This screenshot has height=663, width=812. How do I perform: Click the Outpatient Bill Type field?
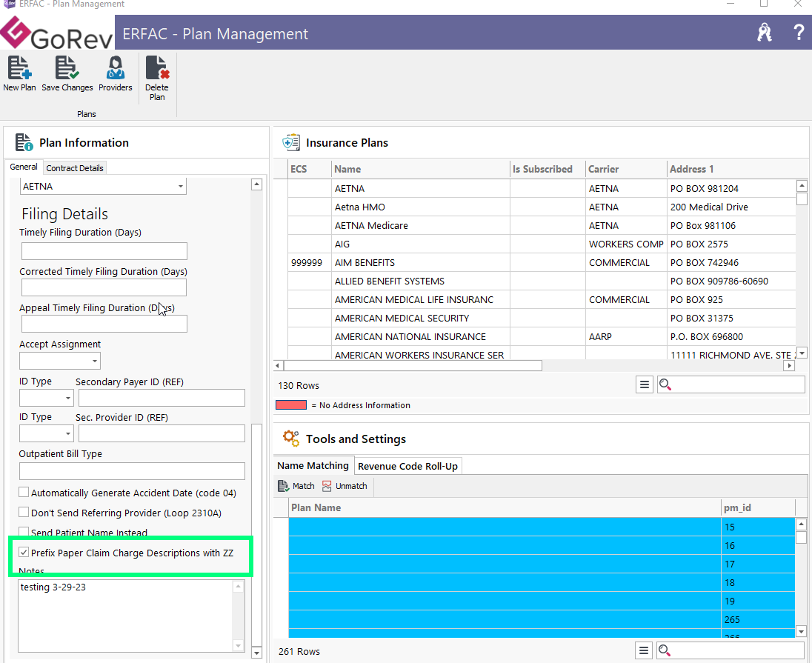click(x=132, y=471)
